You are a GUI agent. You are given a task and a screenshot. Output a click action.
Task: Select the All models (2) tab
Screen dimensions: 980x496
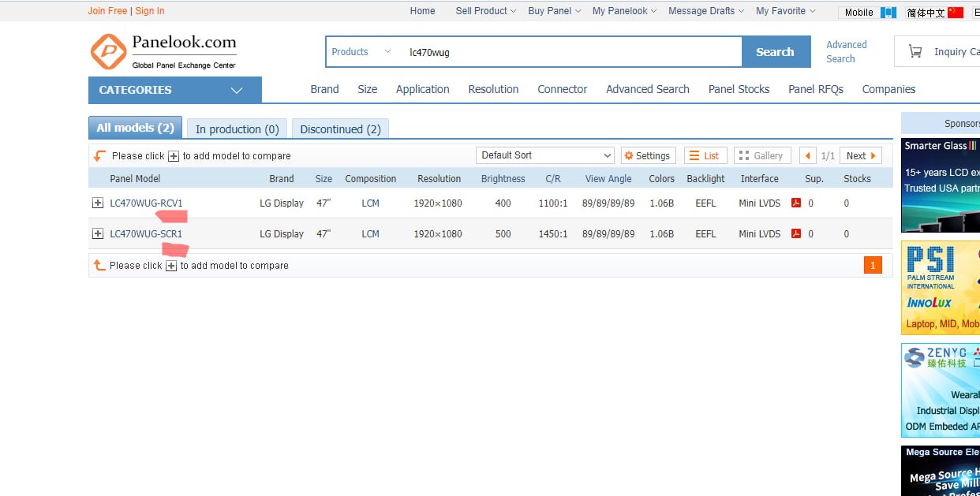click(136, 128)
